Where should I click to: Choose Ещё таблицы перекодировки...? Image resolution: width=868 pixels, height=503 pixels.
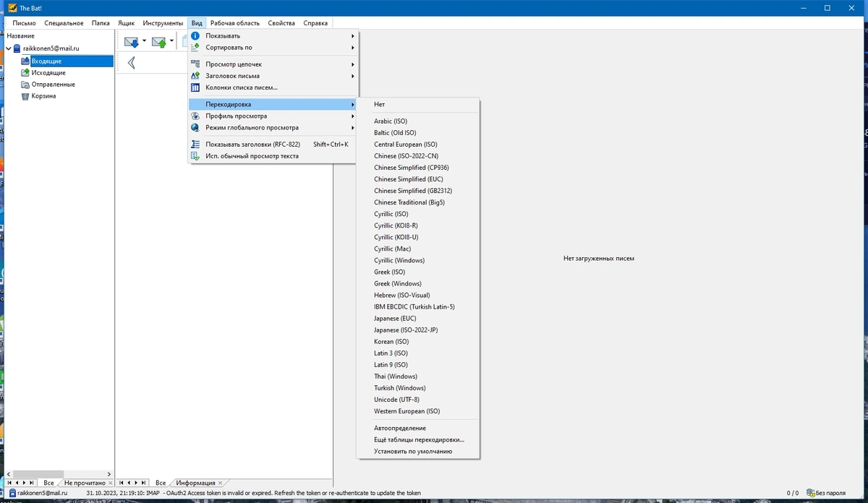pos(418,439)
